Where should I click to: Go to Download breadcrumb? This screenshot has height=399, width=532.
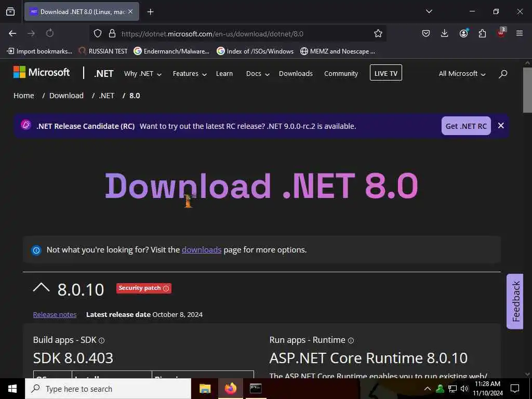click(x=66, y=96)
